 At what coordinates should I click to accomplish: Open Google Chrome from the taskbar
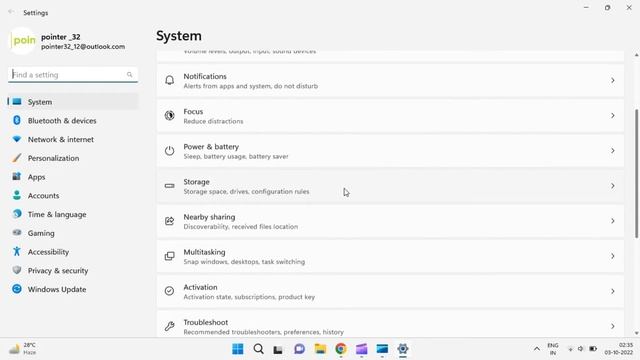coord(341,349)
